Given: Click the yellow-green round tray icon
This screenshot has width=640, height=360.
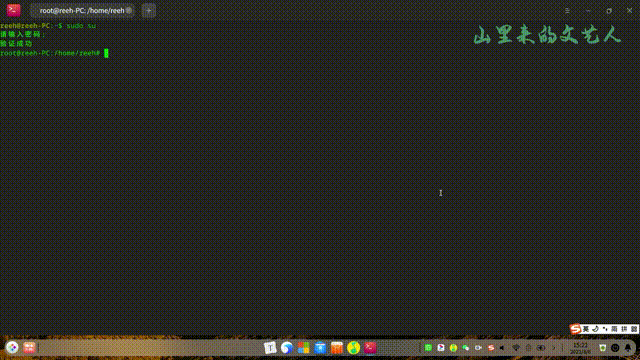Looking at the screenshot, I should 453,348.
